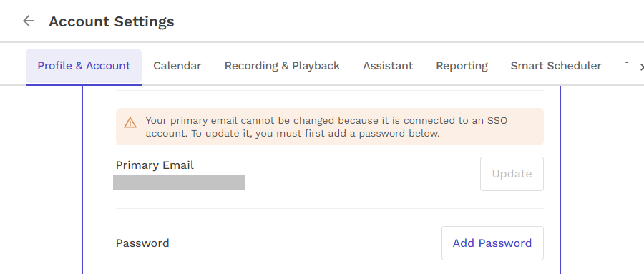Open the Recording & Playback tab

[x=282, y=66]
